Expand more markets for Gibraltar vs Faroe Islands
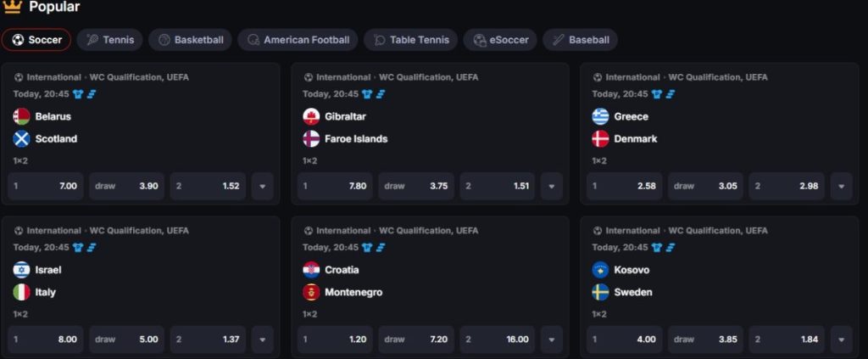The image size is (868, 359). (x=552, y=186)
